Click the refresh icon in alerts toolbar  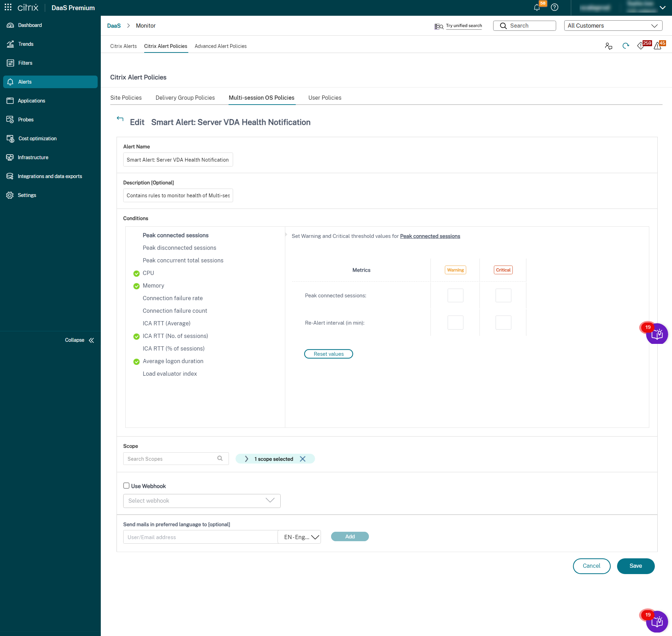point(625,46)
